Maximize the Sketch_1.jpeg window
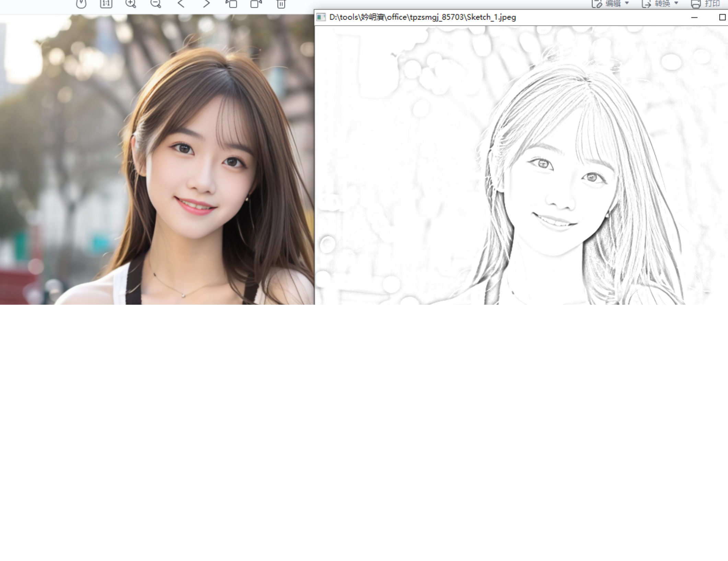728x561 pixels. pyautogui.click(x=722, y=17)
